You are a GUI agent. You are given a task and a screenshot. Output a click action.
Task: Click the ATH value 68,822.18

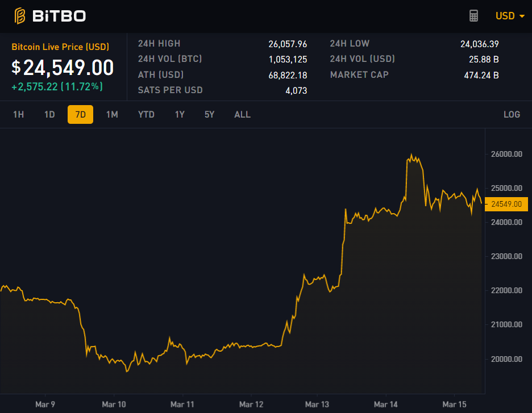(x=288, y=76)
